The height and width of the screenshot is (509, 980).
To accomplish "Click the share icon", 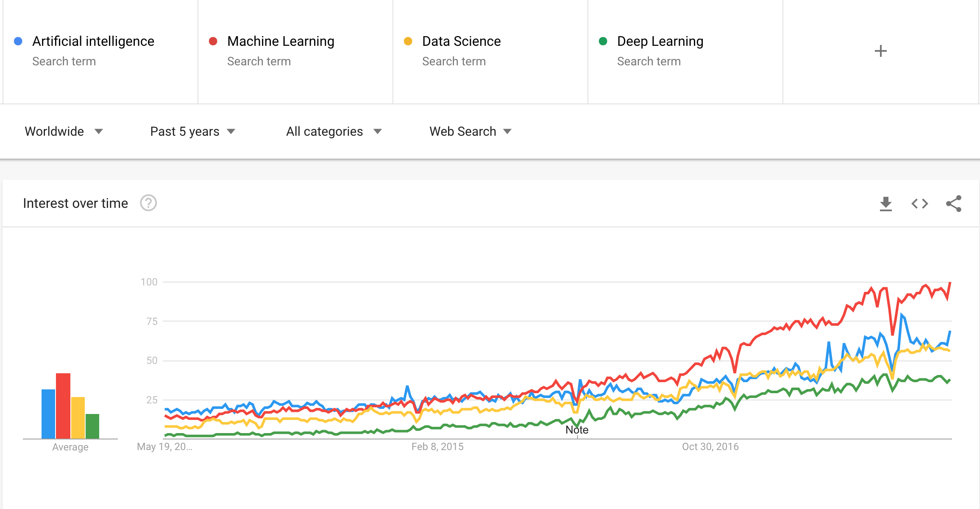I will pyautogui.click(x=953, y=204).
